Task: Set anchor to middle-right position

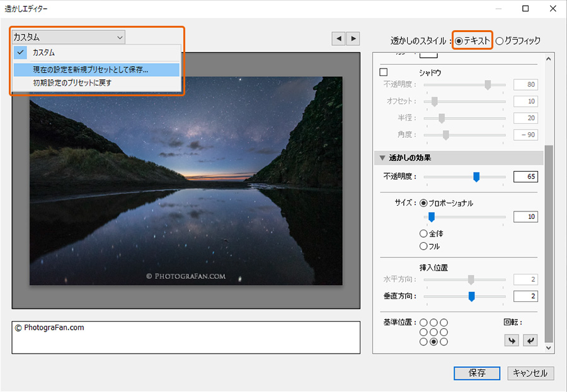Action: click(x=444, y=332)
